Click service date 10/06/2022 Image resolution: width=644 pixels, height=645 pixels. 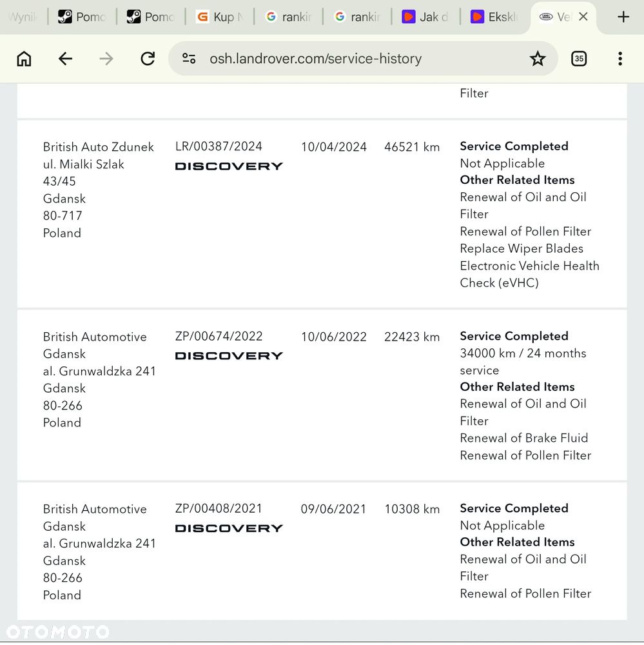[333, 337]
